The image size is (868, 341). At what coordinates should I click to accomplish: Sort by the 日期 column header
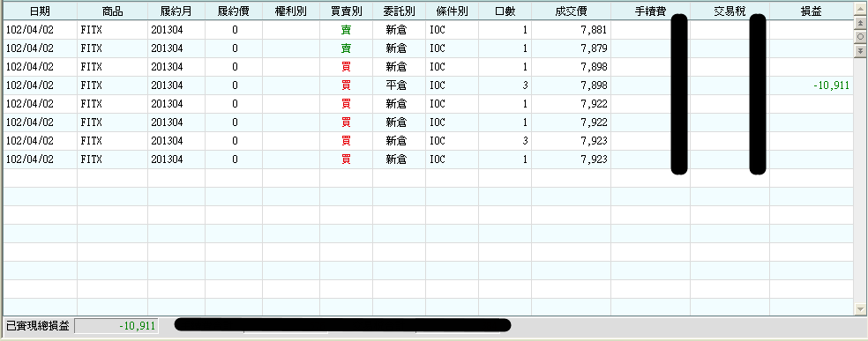coord(41,11)
